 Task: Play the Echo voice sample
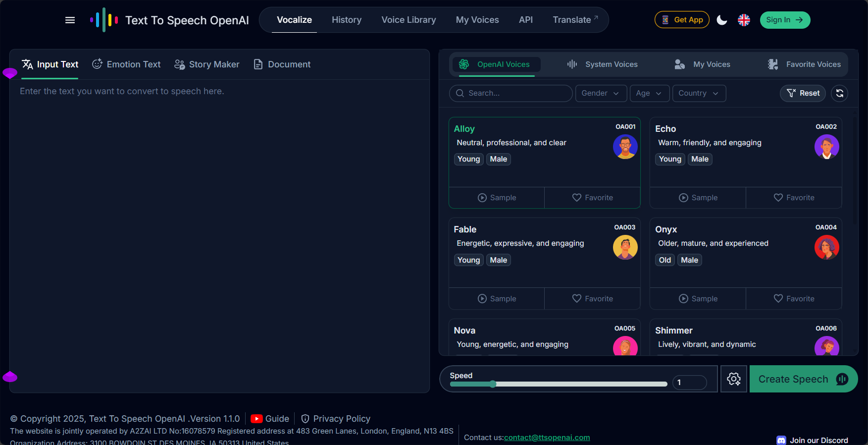point(698,198)
